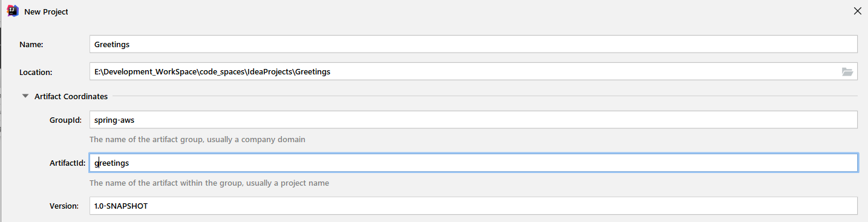
Task: Focus the Name field containing Greetings
Action: pyautogui.click(x=473, y=44)
